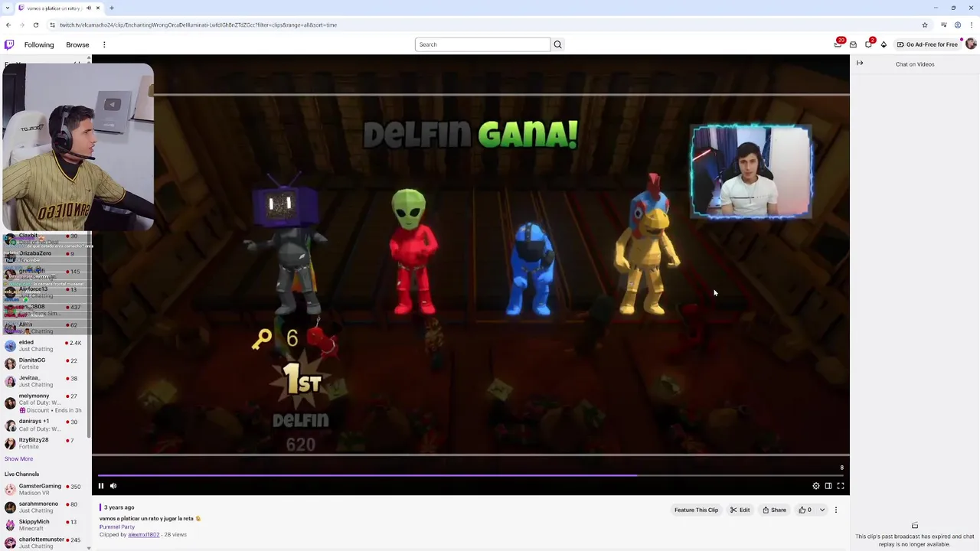Open the Browse page
Viewport: 980px width, 551px height.
(77, 44)
